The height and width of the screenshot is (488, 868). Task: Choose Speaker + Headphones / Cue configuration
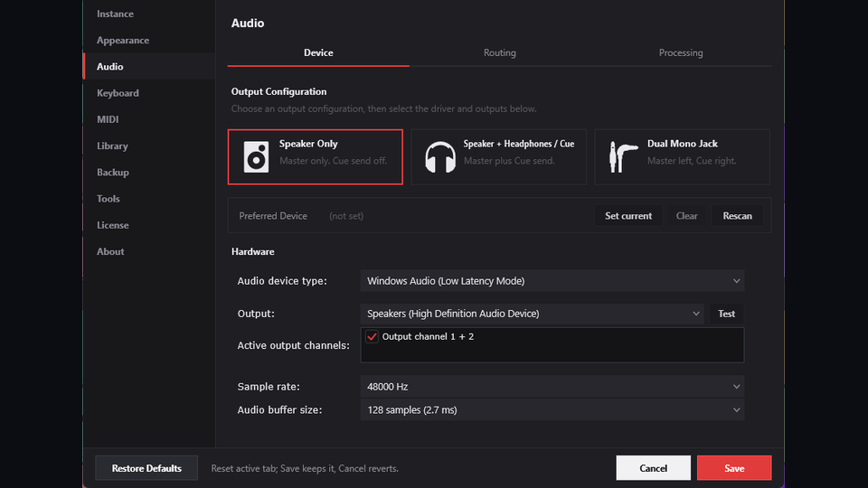tap(499, 156)
